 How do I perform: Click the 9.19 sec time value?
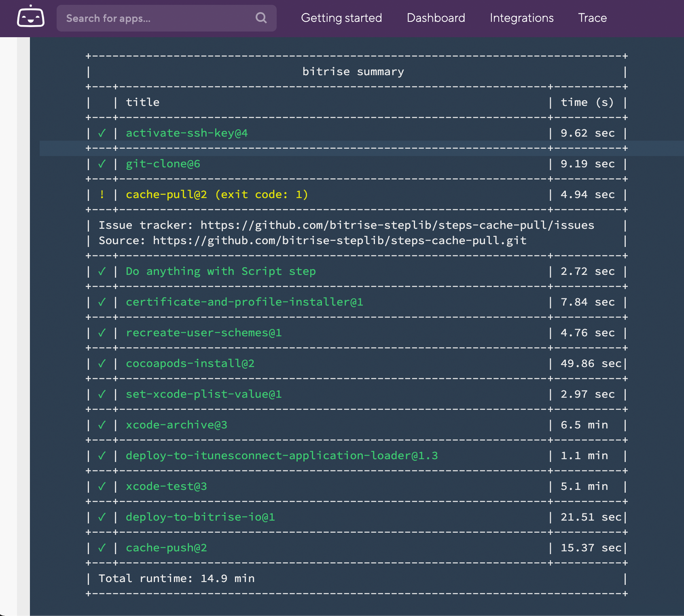(587, 164)
